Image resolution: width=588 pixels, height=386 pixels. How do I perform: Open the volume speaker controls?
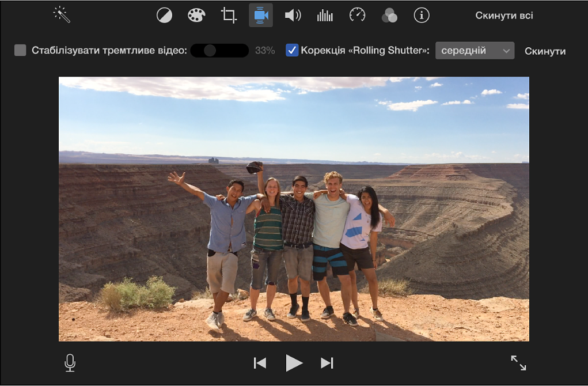click(x=293, y=16)
